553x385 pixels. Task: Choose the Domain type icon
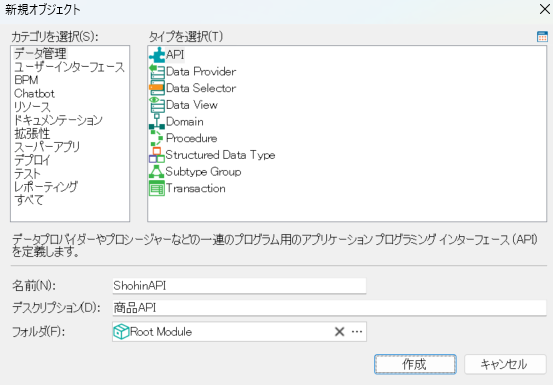click(157, 122)
